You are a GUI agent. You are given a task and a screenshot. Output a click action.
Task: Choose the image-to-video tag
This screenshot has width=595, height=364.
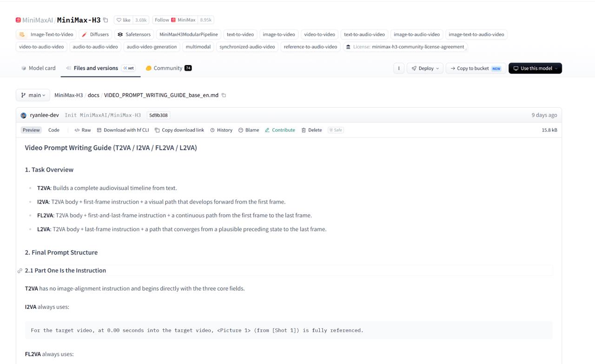coord(279,34)
